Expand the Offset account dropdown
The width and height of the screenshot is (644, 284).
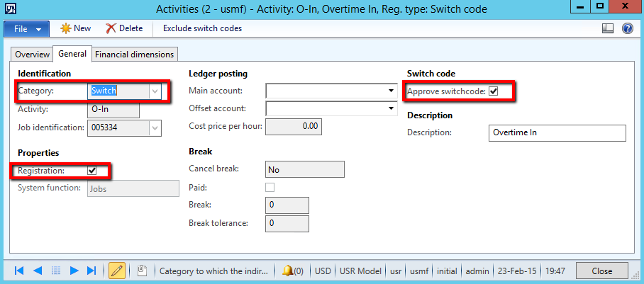pyautogui.click(x=391, y=108)
